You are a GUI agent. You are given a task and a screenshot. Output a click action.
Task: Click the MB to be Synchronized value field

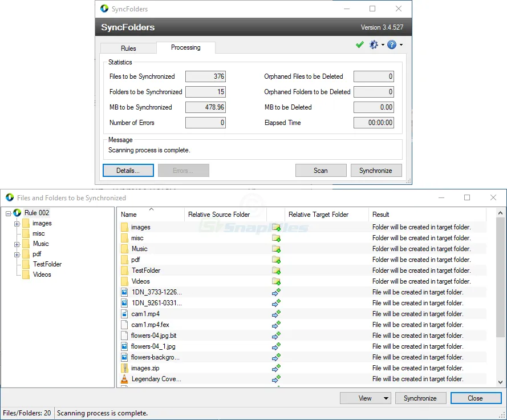205,107
